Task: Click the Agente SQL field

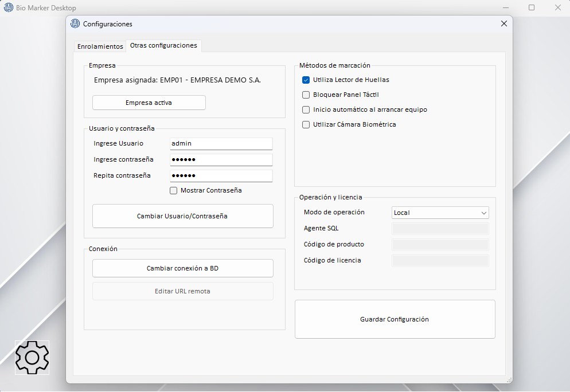Action: tap(440, 229)
